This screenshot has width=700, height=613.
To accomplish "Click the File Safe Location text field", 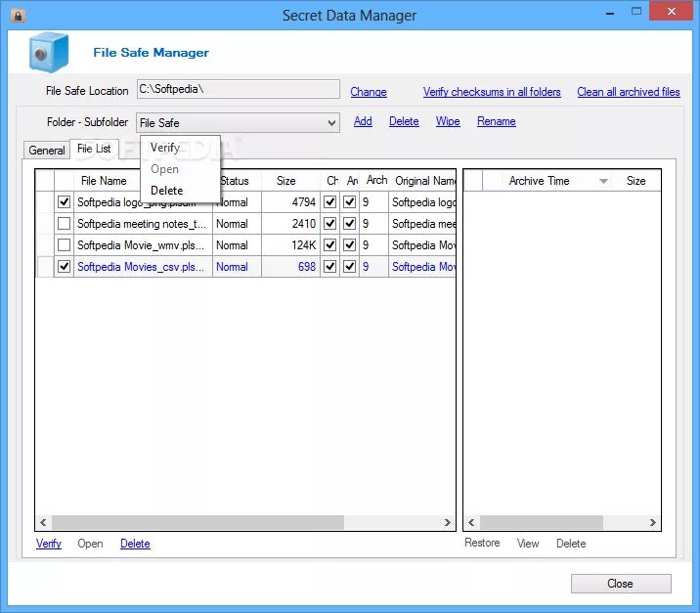I will click(238, 89).
